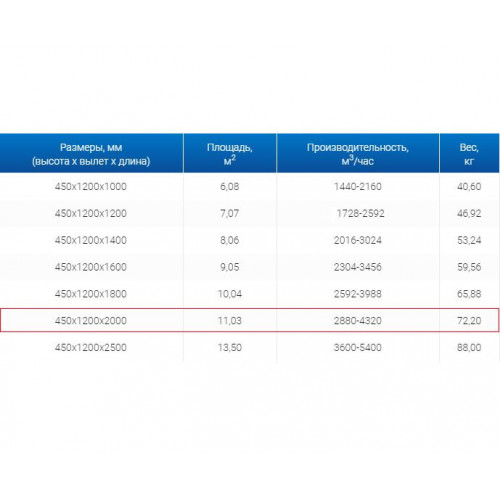Viewport: 500px width, 500px height.
Task: Select the highlighted 450x1200x2000 size cell
Action: pyautogui.click(x=91, y=321)
